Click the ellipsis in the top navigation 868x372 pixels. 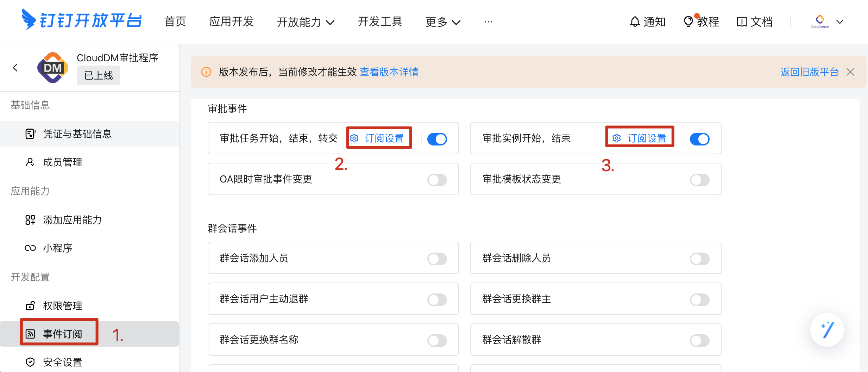(x=488, y=22)
